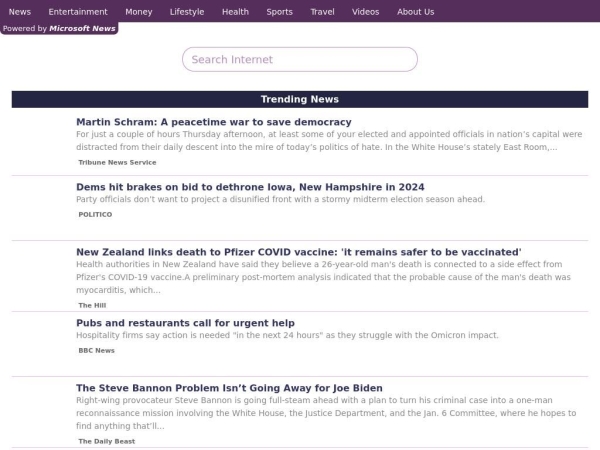
Task: Switch to the Sports section
Action: pos(280,12)
